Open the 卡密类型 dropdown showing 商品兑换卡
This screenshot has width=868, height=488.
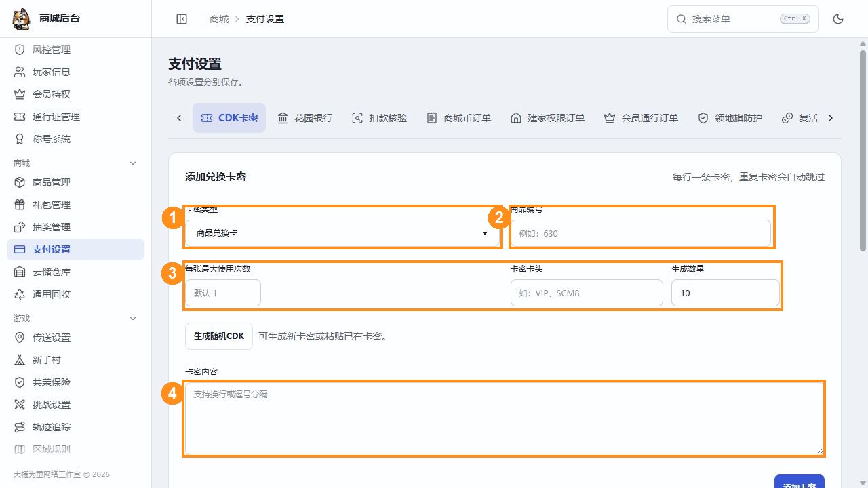click(342, 233)
